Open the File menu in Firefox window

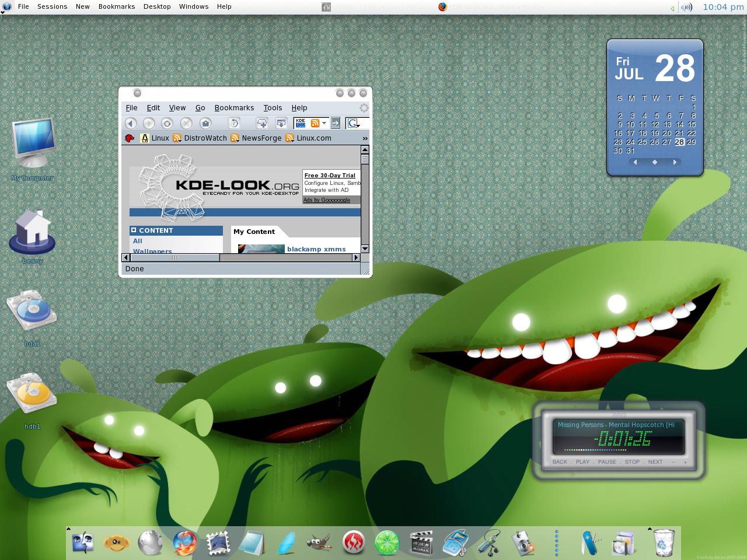(132, 108)
